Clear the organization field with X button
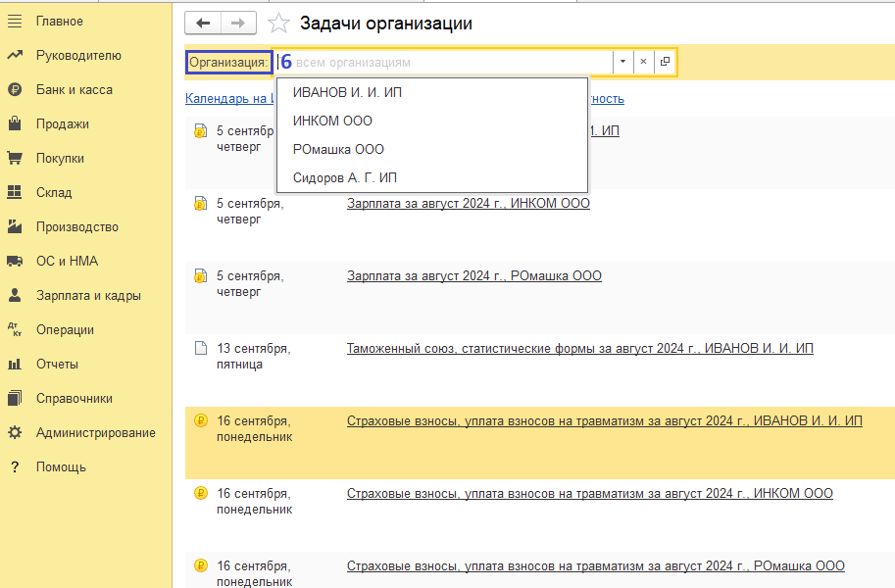Screen dimensions: 895x588 coord(643,62)
